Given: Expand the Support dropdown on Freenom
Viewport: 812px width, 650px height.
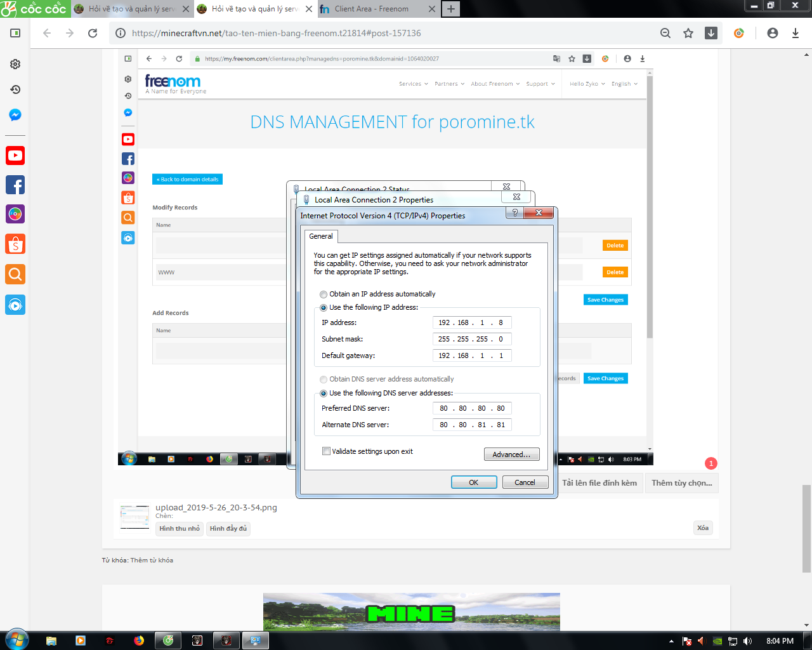Looking at the screenshot, I should [540, 84].
